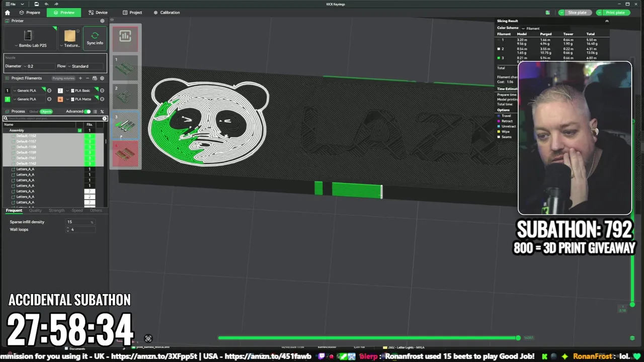The height and width of the screenshot is (362, 644).
Task: Edit PLA Matte preset round icon
Action: pyautogui.click(x=102, y=99)
